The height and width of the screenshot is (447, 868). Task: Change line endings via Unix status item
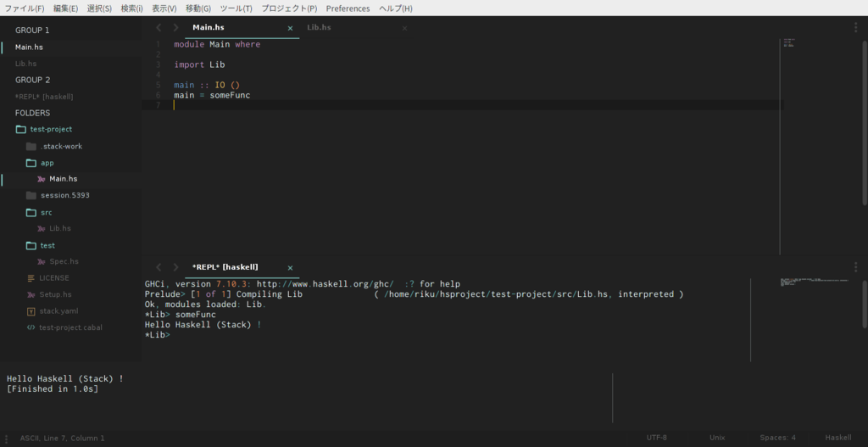[717, 438]
